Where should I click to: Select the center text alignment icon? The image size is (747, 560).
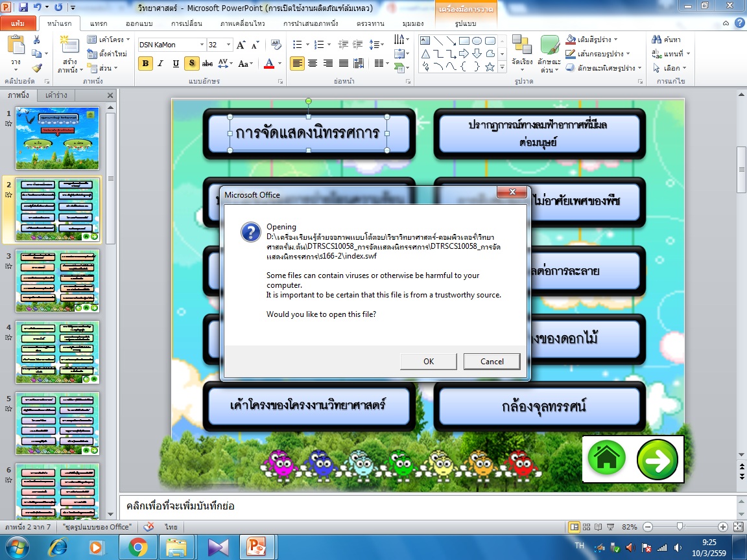click(313, 63)
